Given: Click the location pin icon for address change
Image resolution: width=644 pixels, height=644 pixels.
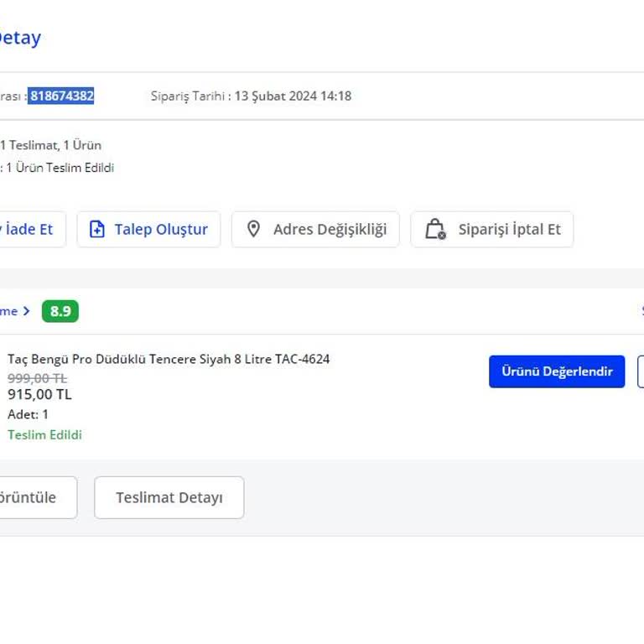Looking at the screenshot, I should point(253,229).
